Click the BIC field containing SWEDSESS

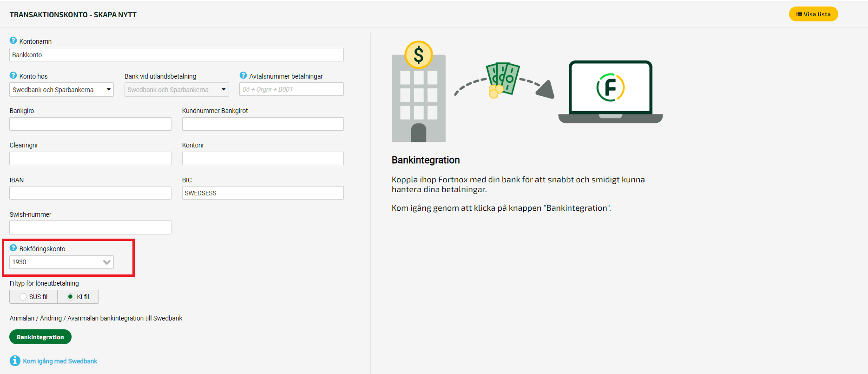point(263,193)
